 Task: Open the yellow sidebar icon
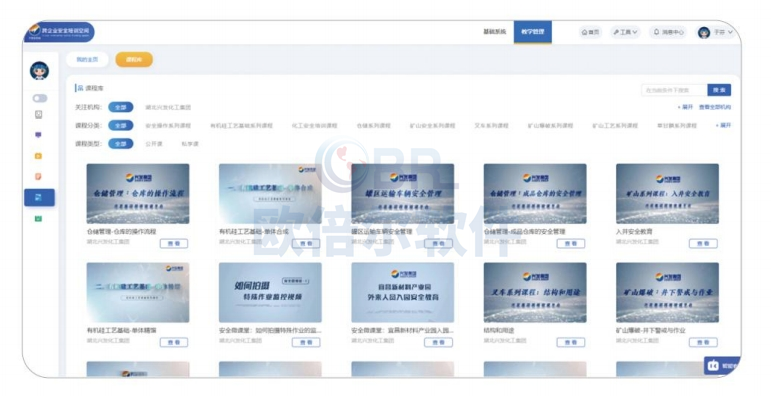[38, 156]
